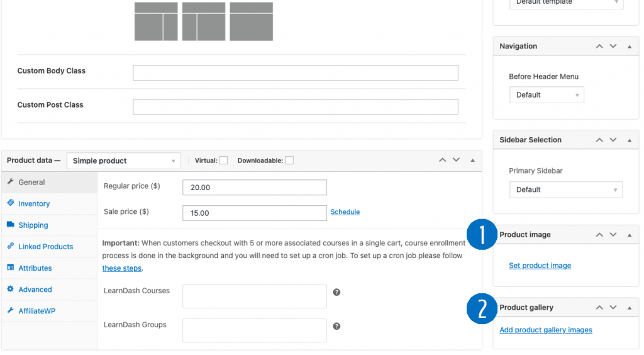The width and height of the screenshot is (644, 355).
Task: Open the Before Header Menu dropdown
Action: click(x=546, y=95)
